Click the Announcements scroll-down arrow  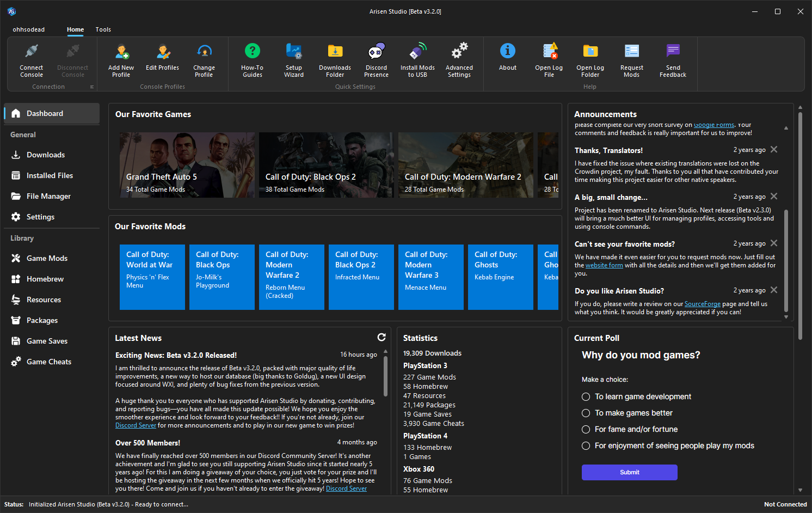(x=786, y=316)
